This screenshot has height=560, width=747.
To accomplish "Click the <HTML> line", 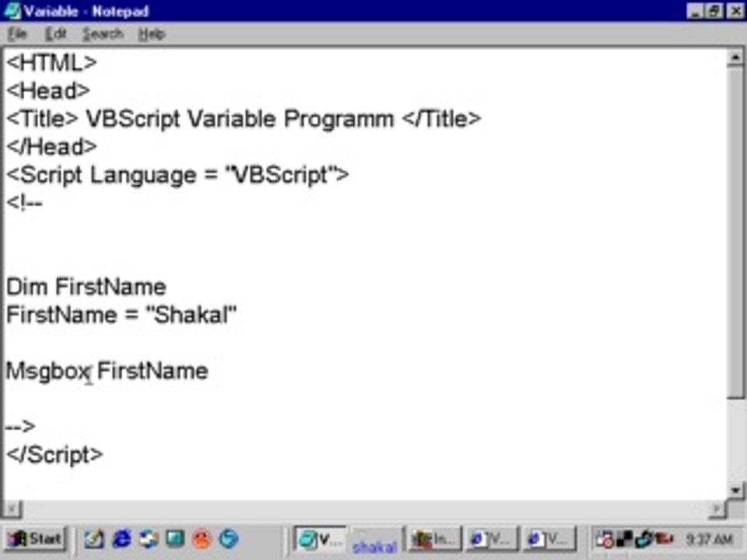I will pyautogui.click(x=52, y=62).
